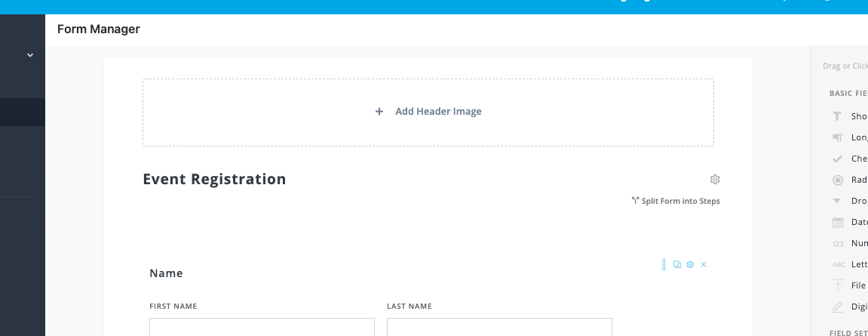Grab the Name field drag handle
This screenshot has width=868, height=336.
tap(664, 264)
